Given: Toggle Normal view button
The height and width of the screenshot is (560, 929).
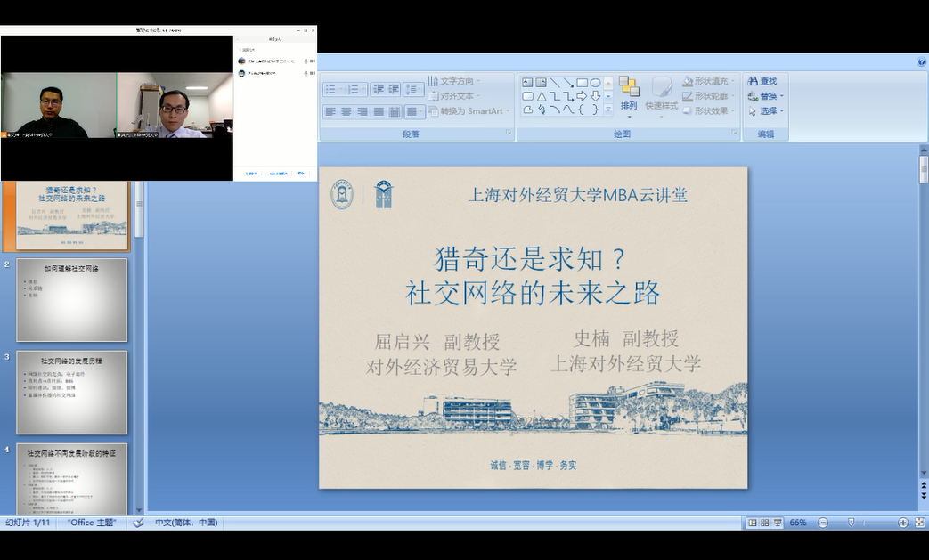Looking at the screenshot, I should (753, 523).
